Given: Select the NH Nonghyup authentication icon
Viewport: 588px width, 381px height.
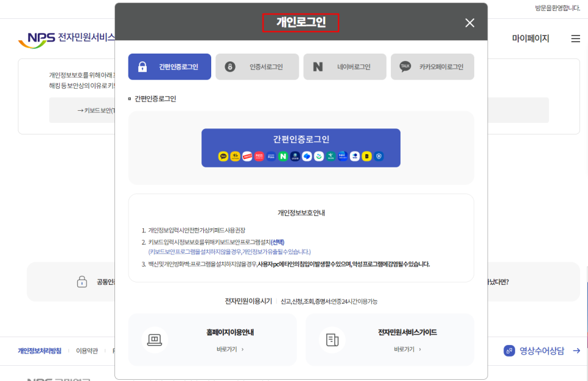Looking at the screenshot, I should 341,156.
